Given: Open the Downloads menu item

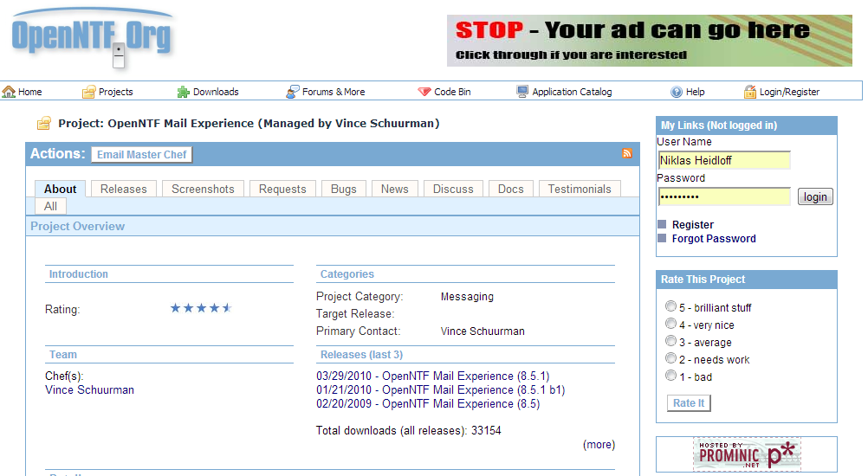Looking at the screenshot, I should 216,92.
